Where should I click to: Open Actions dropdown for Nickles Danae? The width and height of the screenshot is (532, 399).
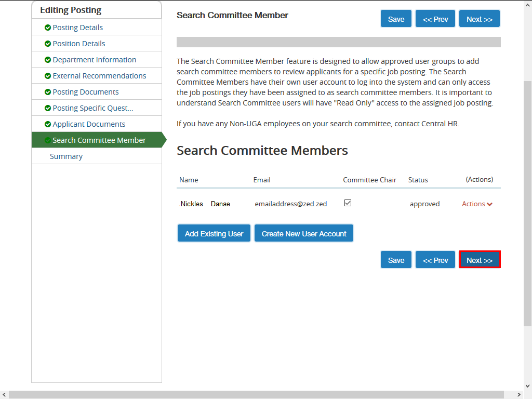[477, 204]
